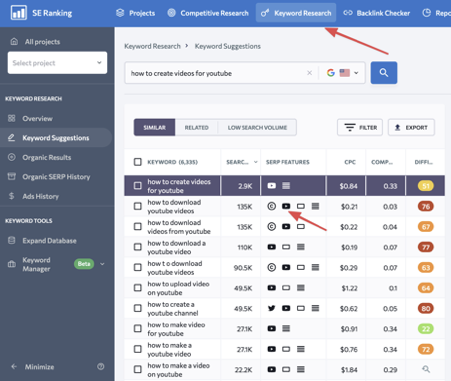The image size is (451, 381).
Task: Check 'how to upload video on youtube' row
Action: click(x=138, y=288)
